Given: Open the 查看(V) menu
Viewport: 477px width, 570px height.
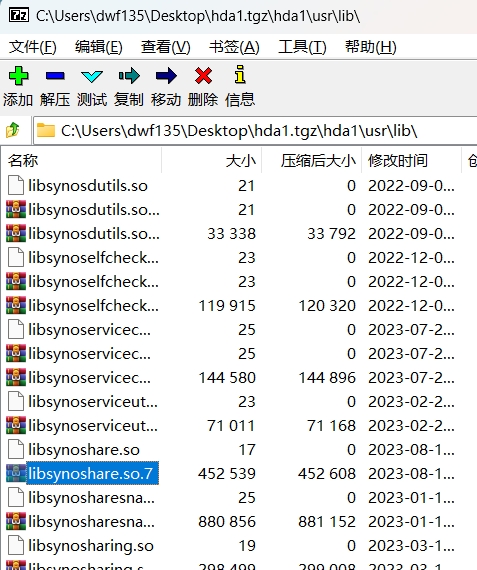Looking at the screenshot, I should click(x=165, y=47).
